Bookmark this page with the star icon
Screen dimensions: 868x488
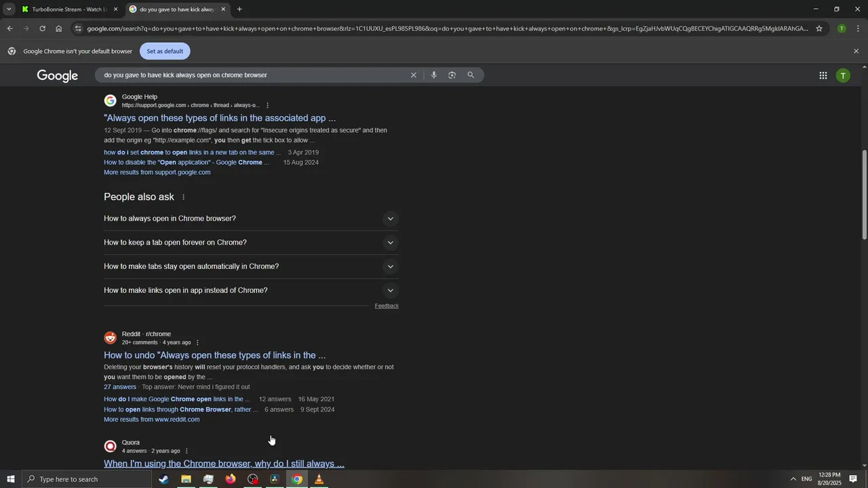(819, 28)
